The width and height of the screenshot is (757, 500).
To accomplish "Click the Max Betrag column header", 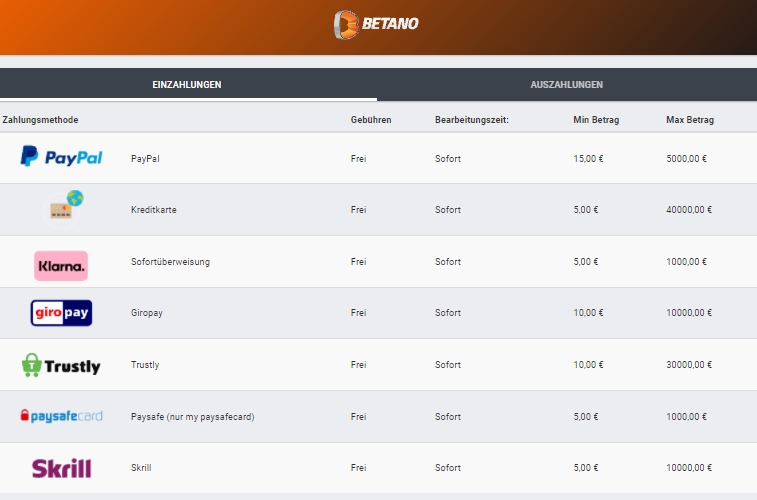I will tap(690, 120).
